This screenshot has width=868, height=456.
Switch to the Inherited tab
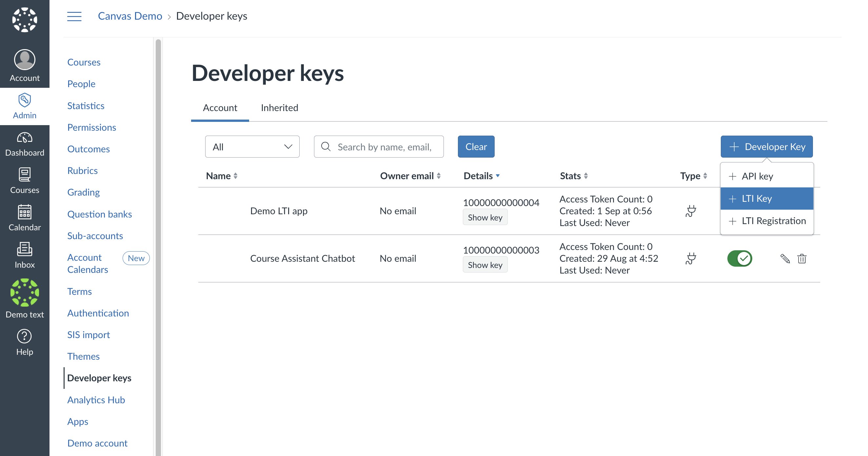coord(279,108)
